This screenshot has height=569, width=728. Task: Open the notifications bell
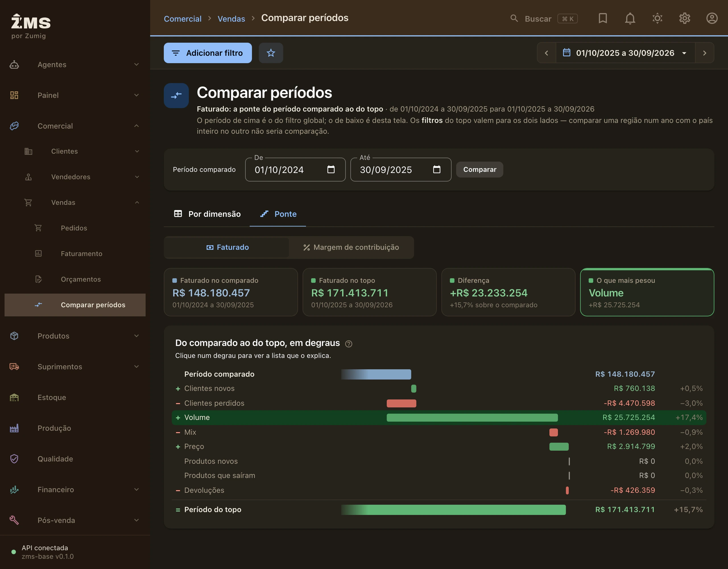(630, 18)
